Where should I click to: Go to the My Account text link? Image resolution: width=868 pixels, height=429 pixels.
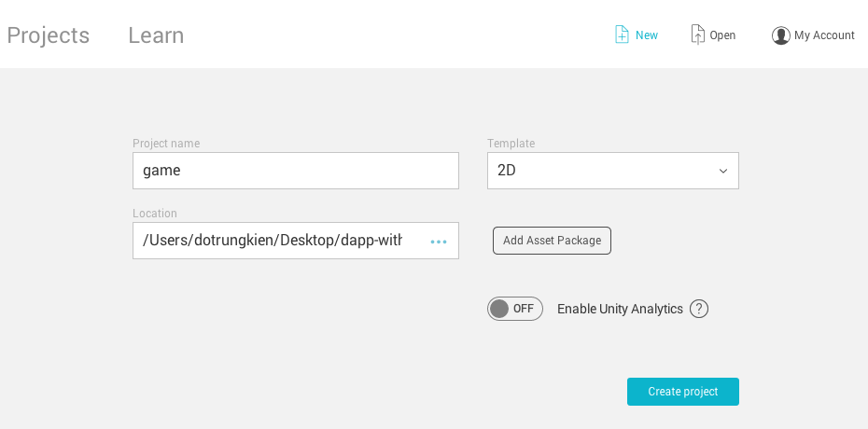point(824,35)
